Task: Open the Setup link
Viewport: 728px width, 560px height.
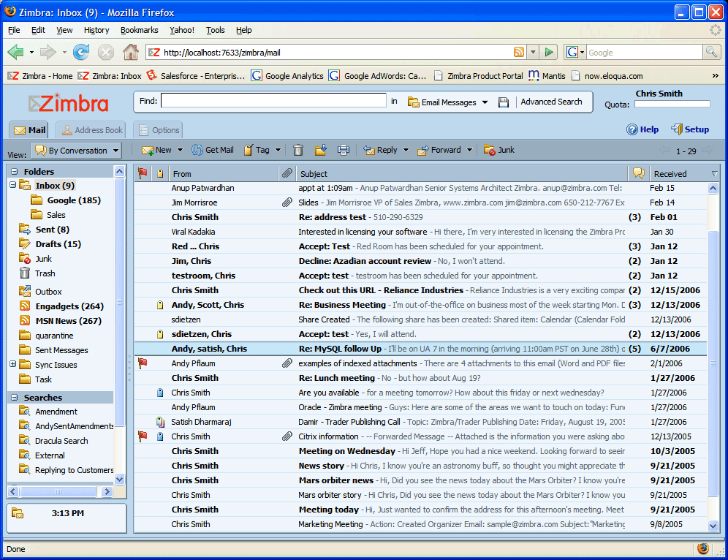Action: [690, 129]
